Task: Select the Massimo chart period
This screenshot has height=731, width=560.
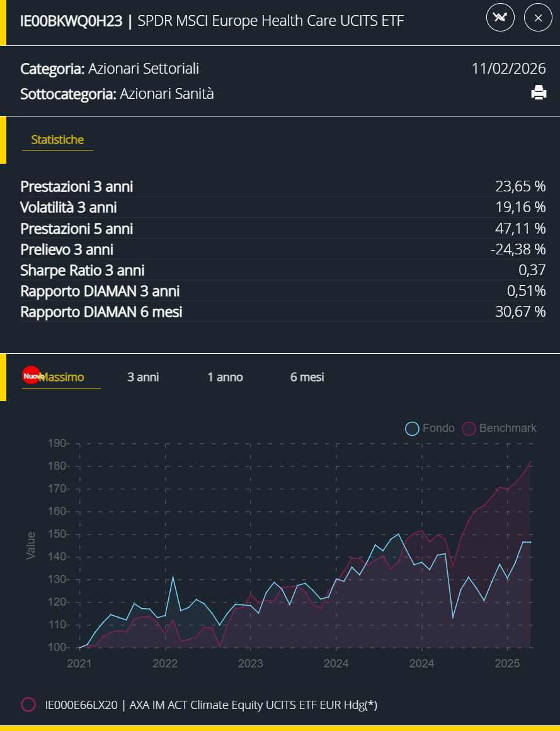Action: point(62,377)
